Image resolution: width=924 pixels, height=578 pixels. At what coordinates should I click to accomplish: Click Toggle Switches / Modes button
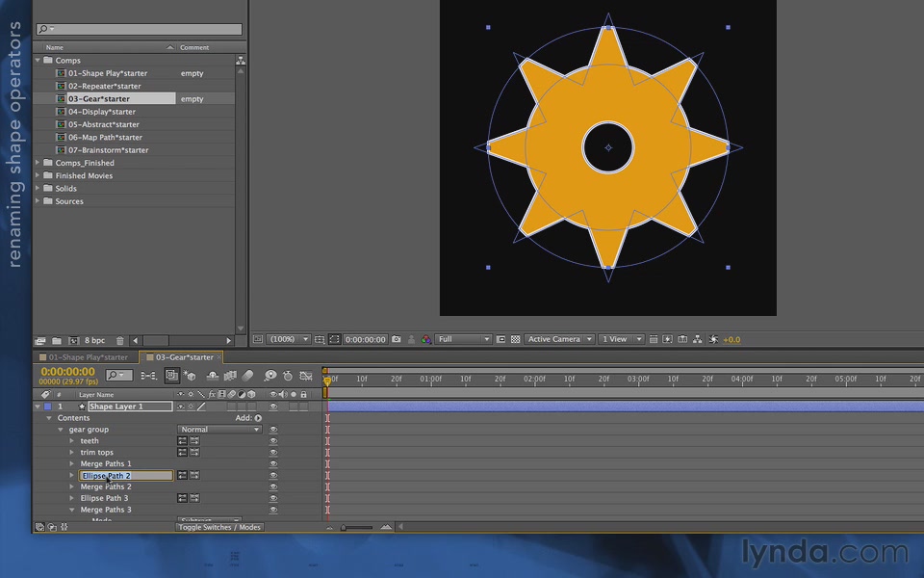[x=219, y=527]
